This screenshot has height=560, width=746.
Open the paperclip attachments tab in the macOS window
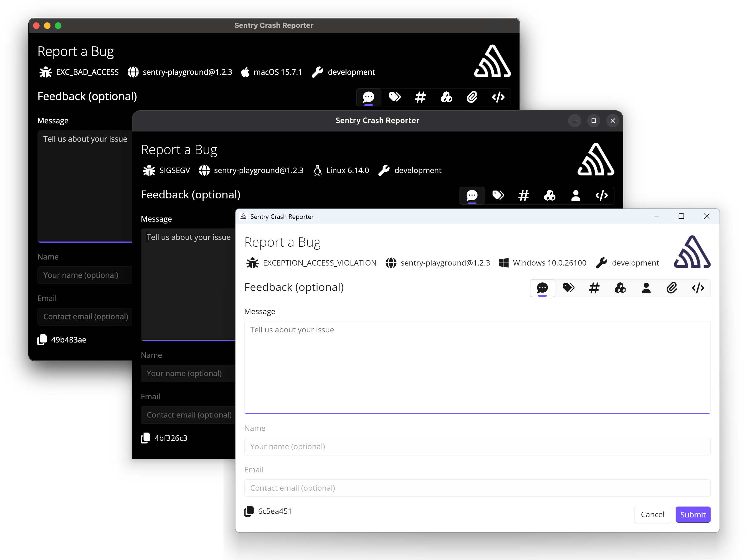pos(472,97)
